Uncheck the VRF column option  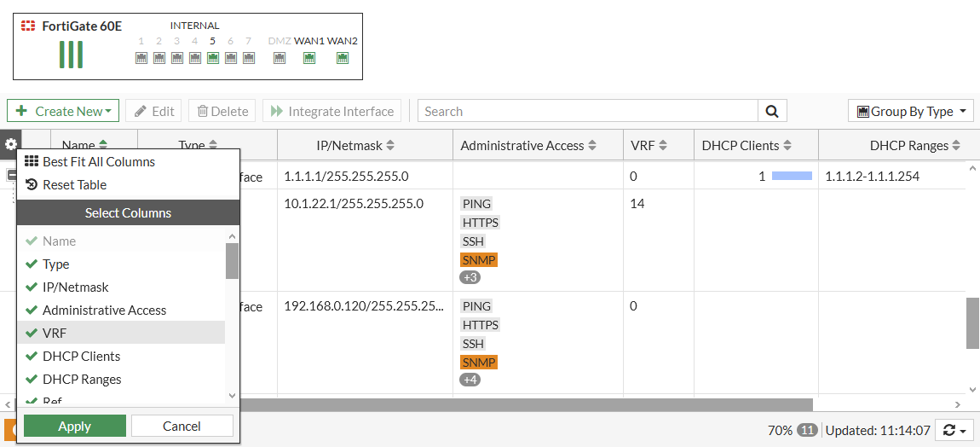[x=32, y=334]
